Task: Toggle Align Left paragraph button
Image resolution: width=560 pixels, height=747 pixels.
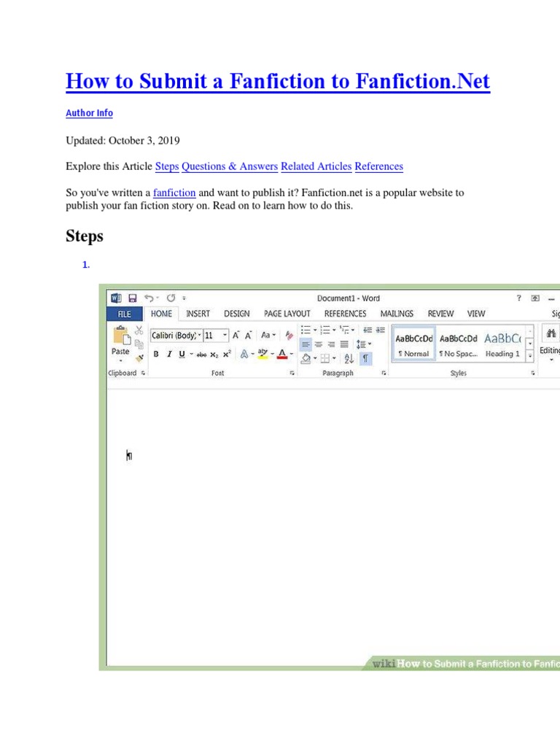Action: pos(306,344)
